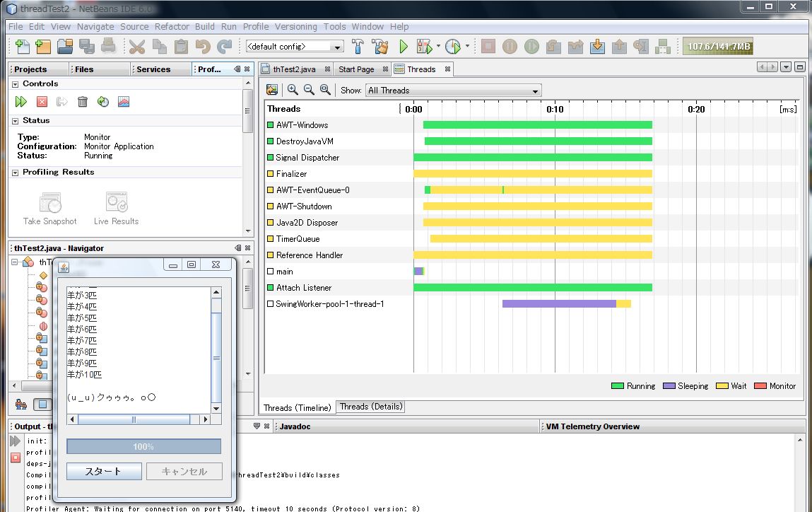Open the Refactor menu
Screen dimensions: 812x512
click(172, 26)
